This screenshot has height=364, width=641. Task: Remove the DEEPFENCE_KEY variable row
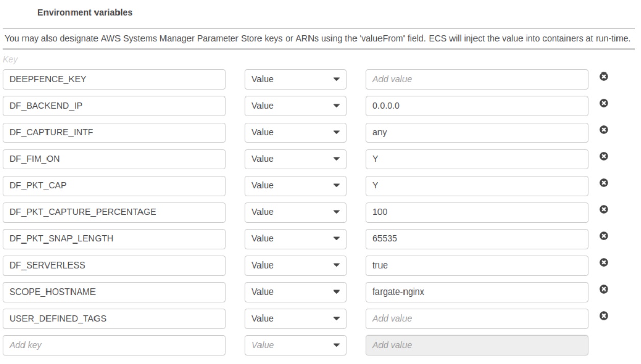(x=603, y=77)
